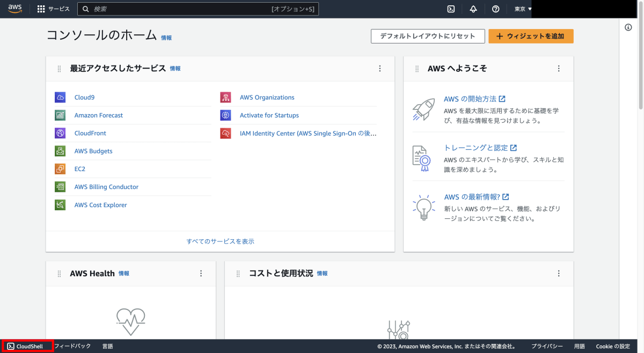
Task: Click the ウィジェットを追加 button
Action: click(x=531, y=36)
